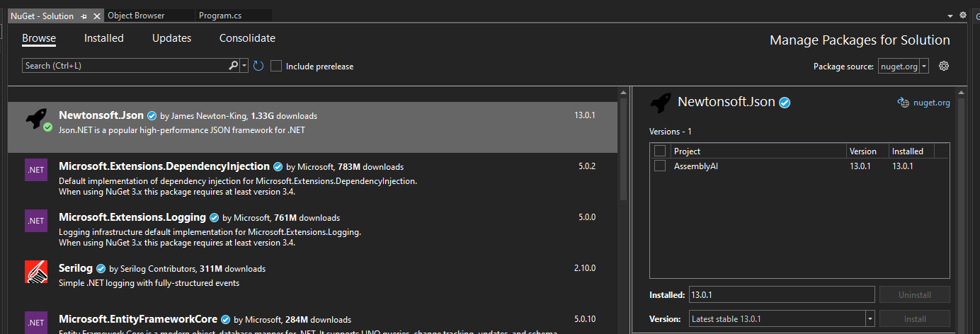
Task: Click the document window gear icon
Action: tap(962, 15)
